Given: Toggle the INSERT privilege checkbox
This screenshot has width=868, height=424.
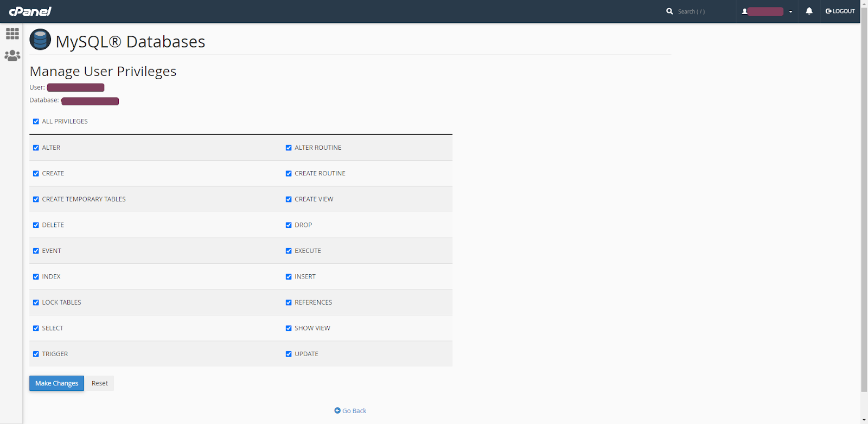Looking at the screenshot, I should tap(289, 277).
